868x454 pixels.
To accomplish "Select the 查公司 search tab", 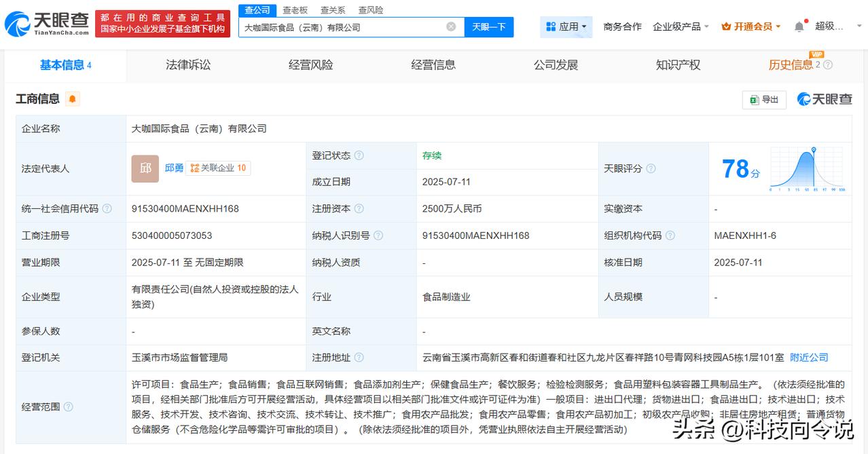I will (x=257, y=10).
